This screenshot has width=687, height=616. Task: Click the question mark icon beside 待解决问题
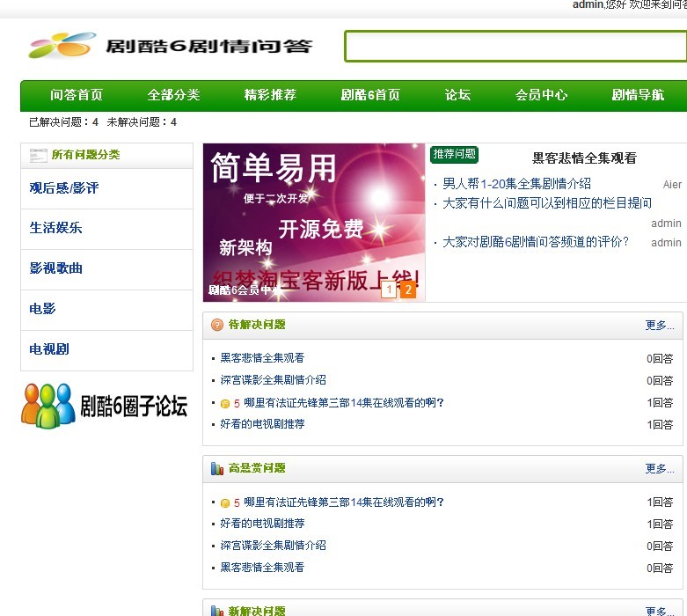217,325
